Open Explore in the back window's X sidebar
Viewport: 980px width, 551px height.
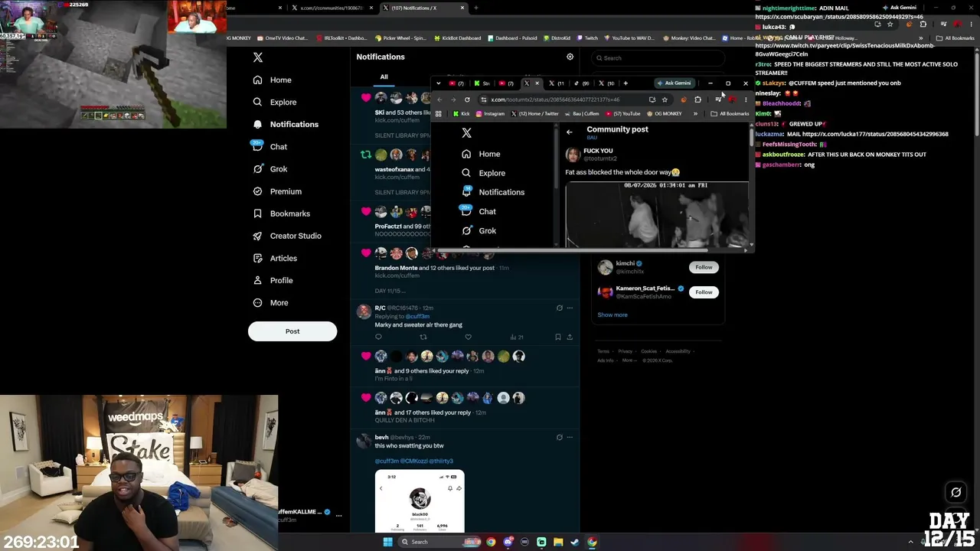click(x=274, y=102)
